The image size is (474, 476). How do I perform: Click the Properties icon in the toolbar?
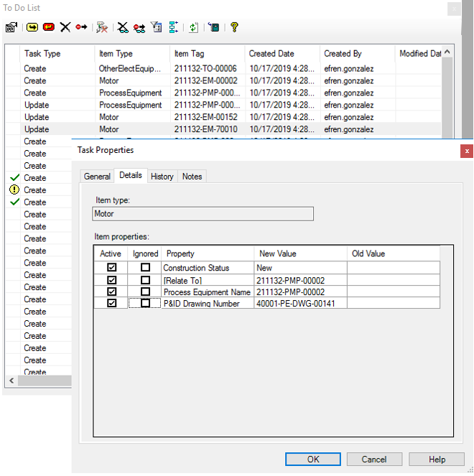coord(11,27)
